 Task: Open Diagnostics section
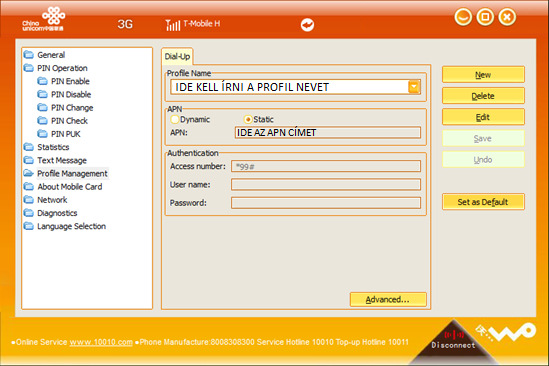point(57,213)
